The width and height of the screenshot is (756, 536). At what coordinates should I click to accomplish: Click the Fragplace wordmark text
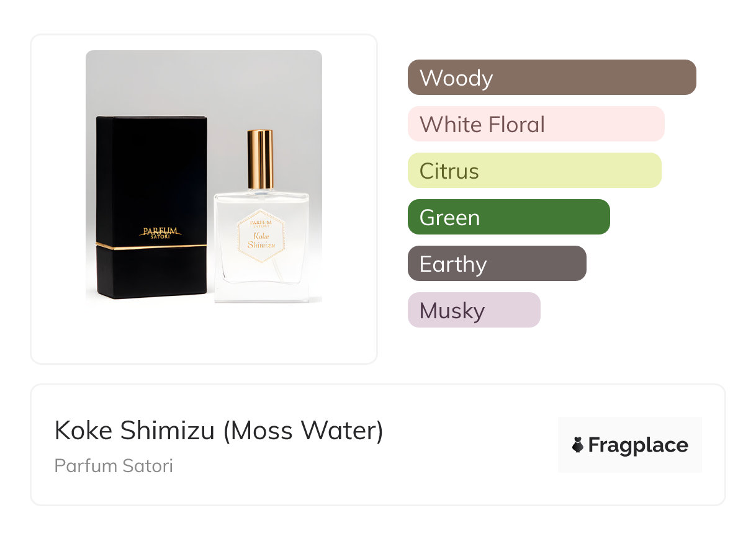(637, 445)
